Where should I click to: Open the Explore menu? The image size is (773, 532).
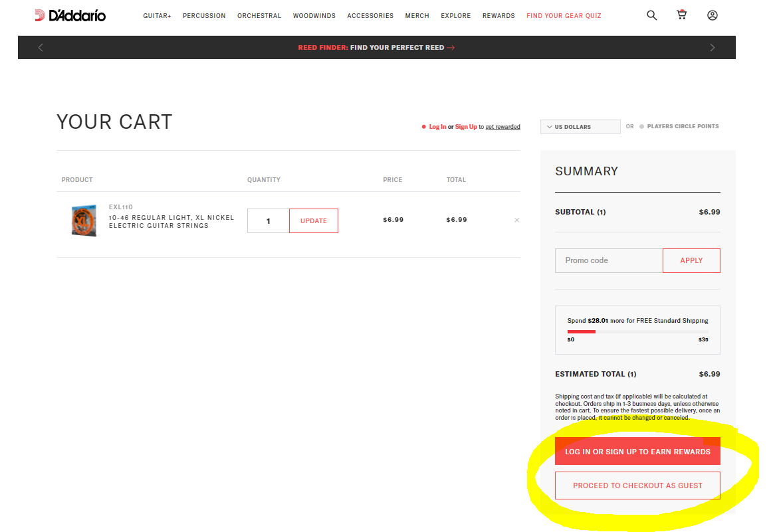(455, 16)
